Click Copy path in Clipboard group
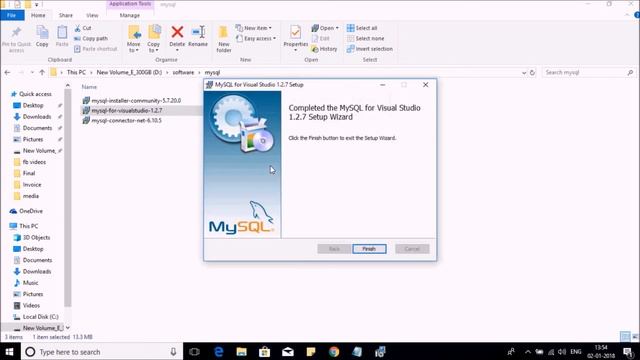The image size is (640, 360). coord(91,38)
